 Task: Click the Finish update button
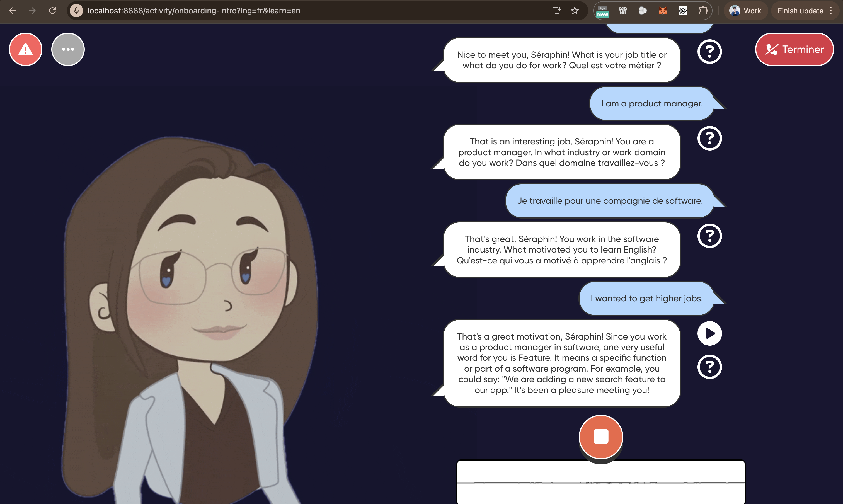point(800,11)
